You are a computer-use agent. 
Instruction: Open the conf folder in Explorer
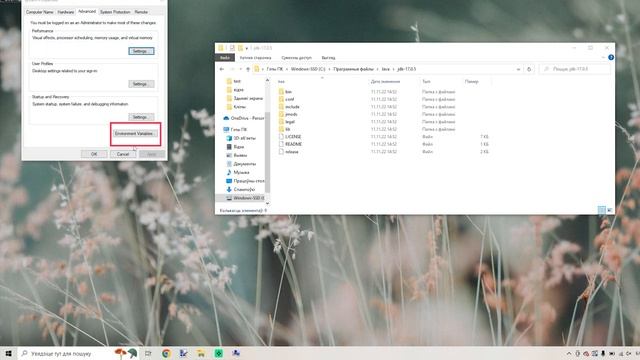289,99
